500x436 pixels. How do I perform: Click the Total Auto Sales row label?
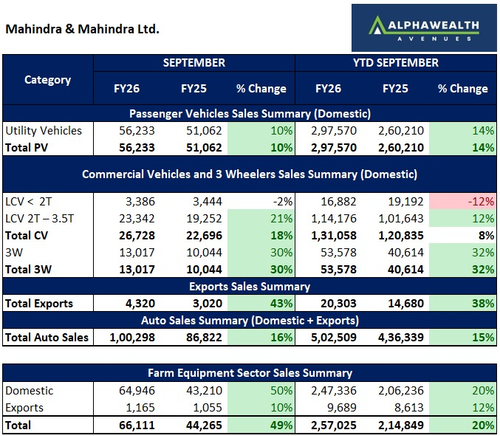(x=47, y=338)
